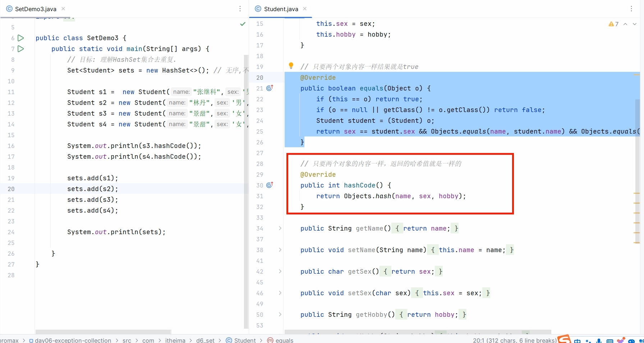The height and width of the screenshot is (343, 644).
Task: Go to previous highlighted problem arrow
Action: pyautogui.click(x=625, y=24)
